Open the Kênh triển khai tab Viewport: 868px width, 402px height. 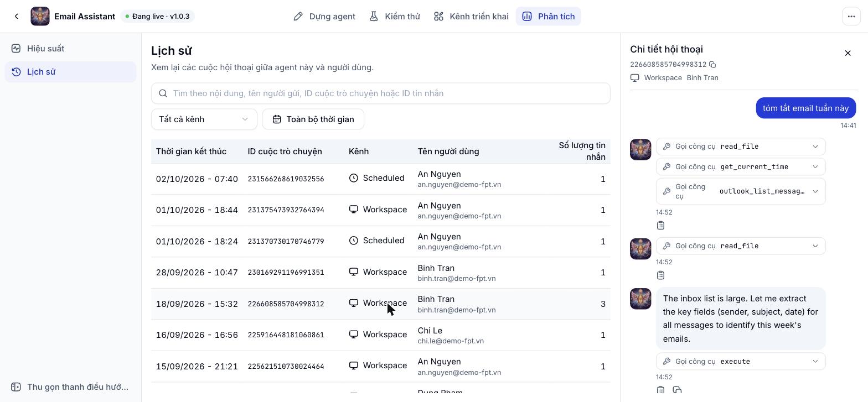click(x=471, y=17)
